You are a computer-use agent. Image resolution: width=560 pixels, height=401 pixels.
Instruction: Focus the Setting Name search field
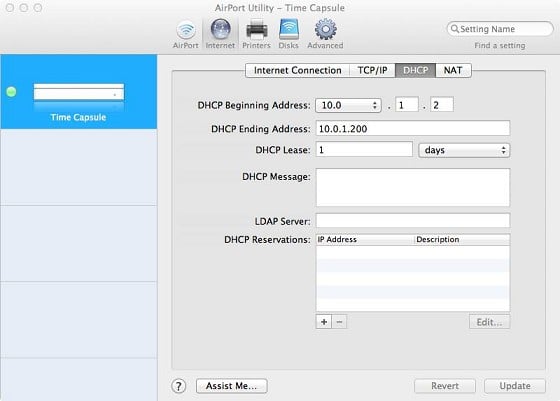click(x=500, y=29)
